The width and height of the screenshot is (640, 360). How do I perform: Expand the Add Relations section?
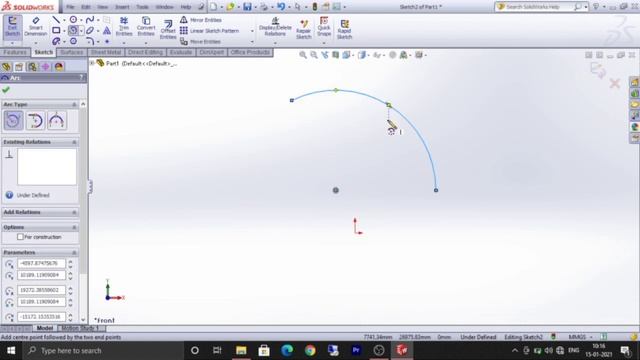click(x=74, y=212)
